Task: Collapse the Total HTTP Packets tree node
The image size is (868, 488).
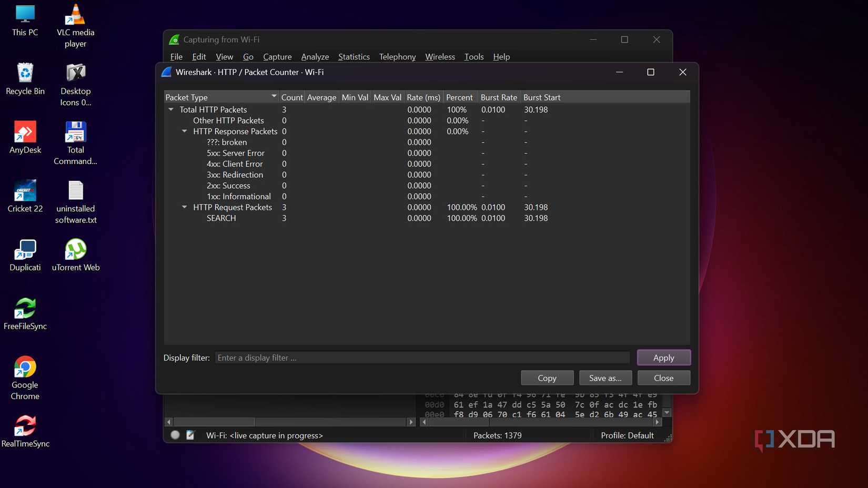Action: pyautogui.click(x=171, y=109)
